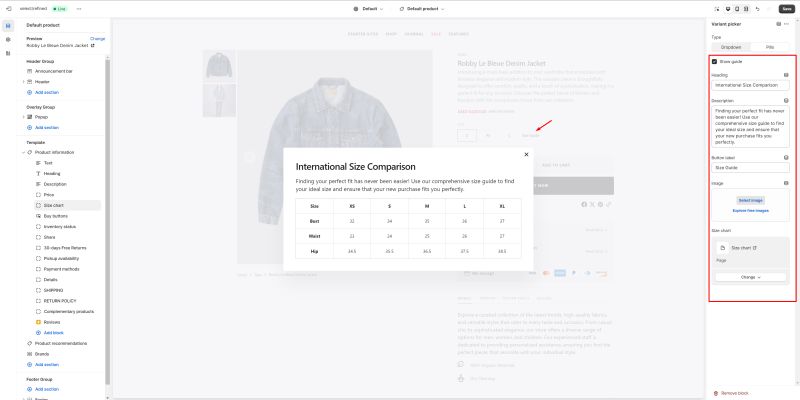The image size is (800, 400).
Task: Click the dynamic source icon next to Image
Action: tap(786, 183)
